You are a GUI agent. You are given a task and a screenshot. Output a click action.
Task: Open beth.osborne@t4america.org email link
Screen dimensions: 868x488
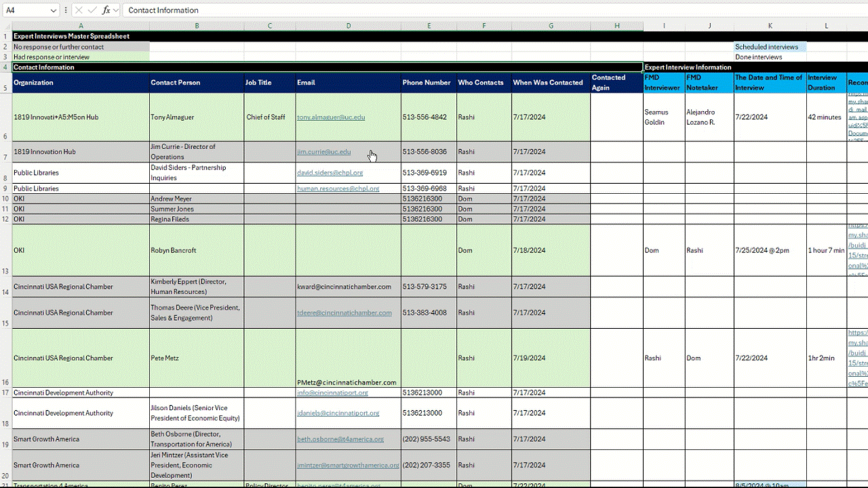[340, 439]
